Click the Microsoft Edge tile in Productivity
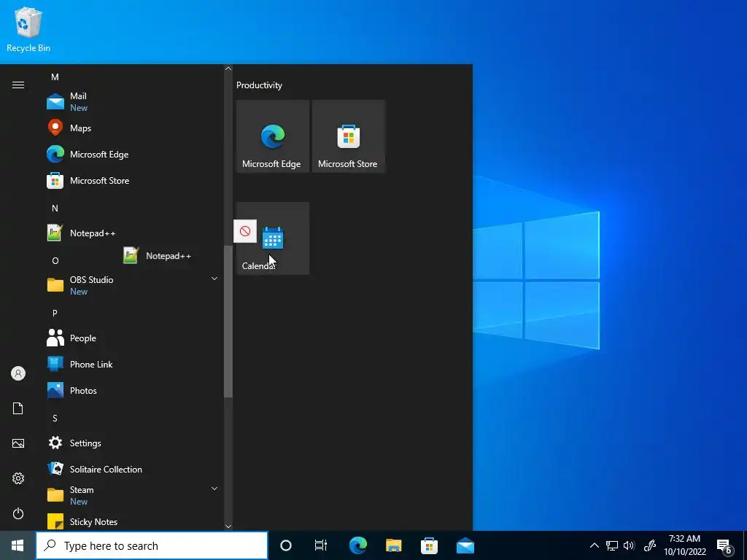The width and height of the screenshot is (747, 560). click(x=273, y=136)
